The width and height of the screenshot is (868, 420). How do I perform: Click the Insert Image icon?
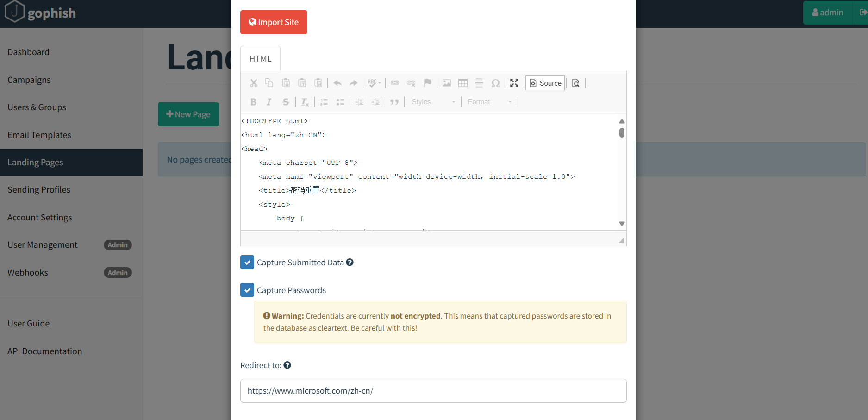coord(446,83)
